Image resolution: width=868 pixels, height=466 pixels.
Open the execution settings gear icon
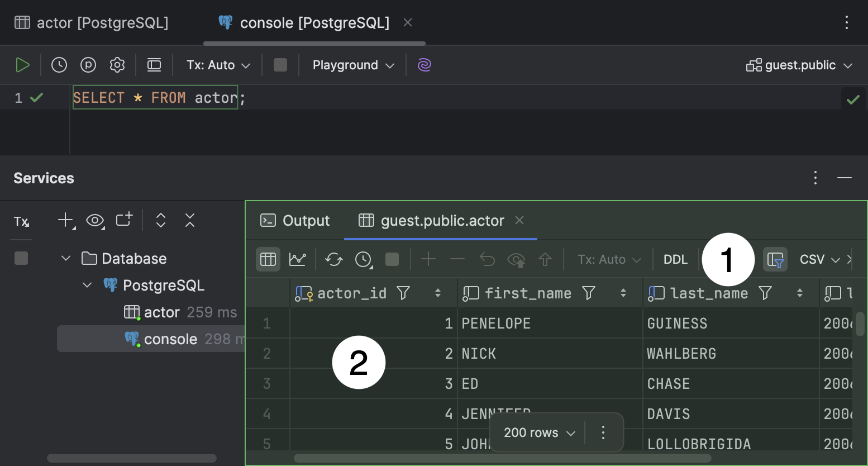pyautogui.click(x=117, y=64)
